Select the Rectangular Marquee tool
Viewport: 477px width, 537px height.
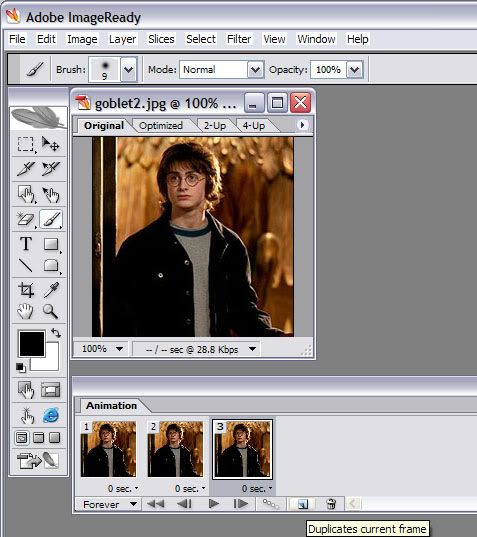(x=26, y=145)
